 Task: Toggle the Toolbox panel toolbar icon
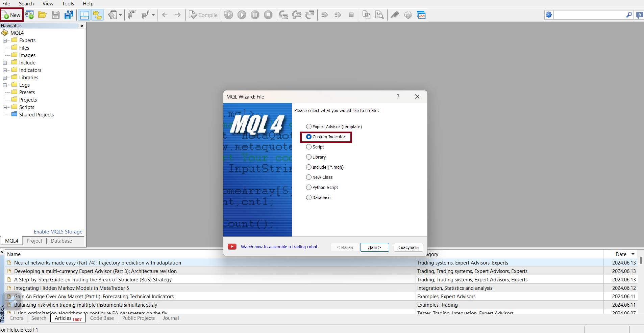point(84,15)
